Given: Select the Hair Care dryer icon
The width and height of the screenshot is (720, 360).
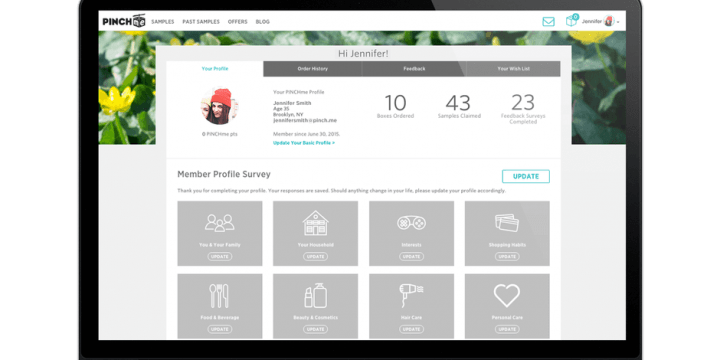Looking at the screenshot, I should [x=411, y=295].
